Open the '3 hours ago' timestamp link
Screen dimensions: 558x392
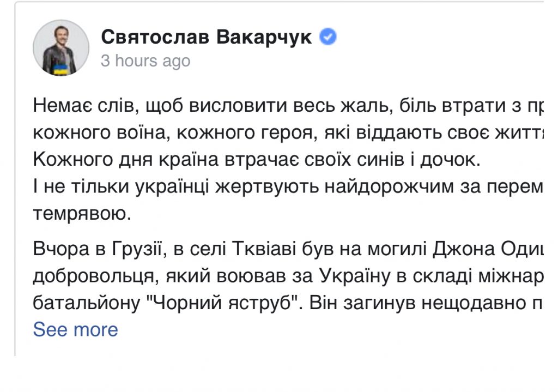145,61
